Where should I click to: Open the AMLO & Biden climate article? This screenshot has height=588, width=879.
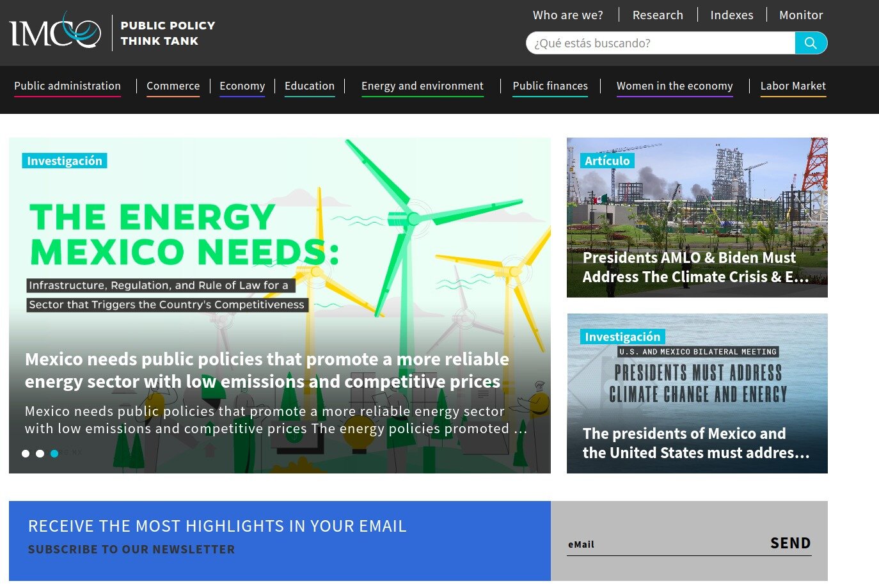[696, 267]
